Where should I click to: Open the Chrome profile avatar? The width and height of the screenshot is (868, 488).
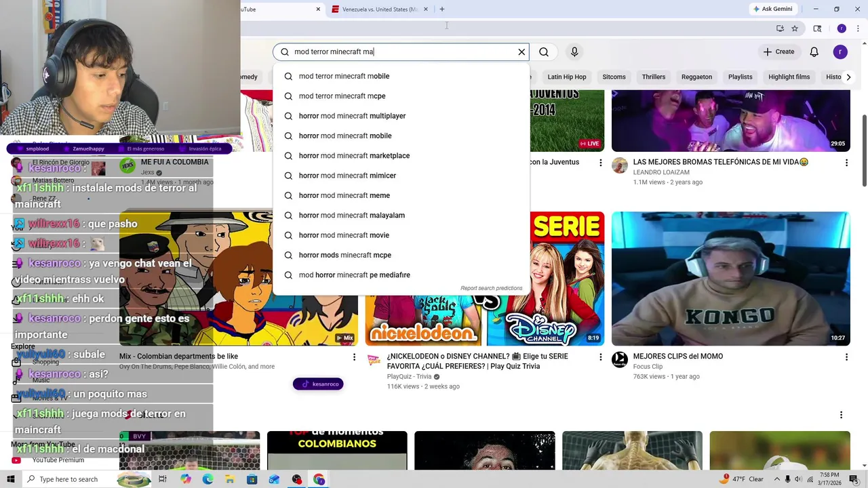click(x=842, y=28)
